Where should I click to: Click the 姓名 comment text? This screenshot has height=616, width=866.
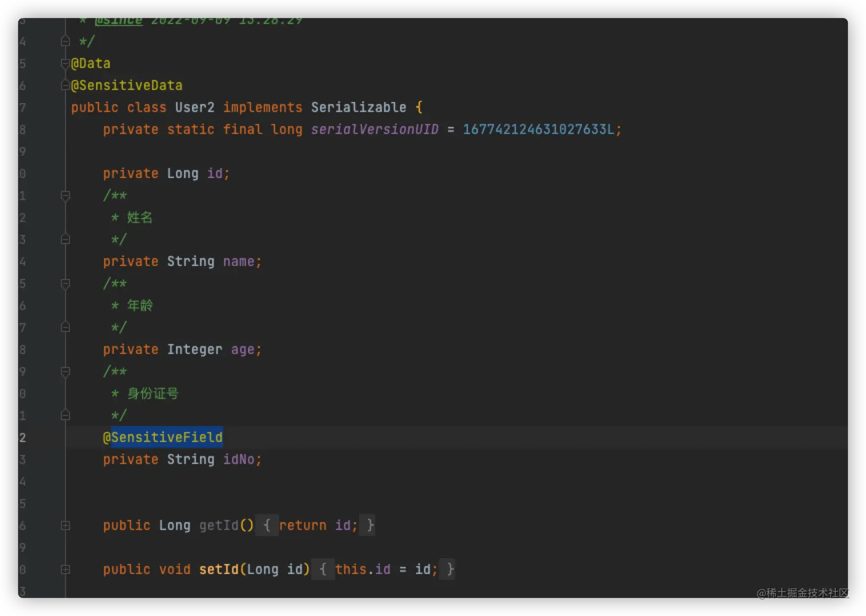140,218
